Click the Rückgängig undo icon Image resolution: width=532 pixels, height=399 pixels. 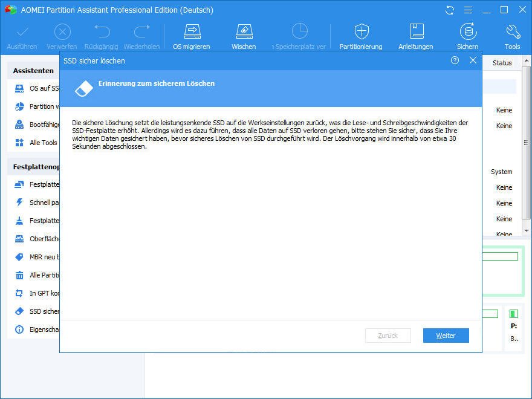tap(102, 31)
